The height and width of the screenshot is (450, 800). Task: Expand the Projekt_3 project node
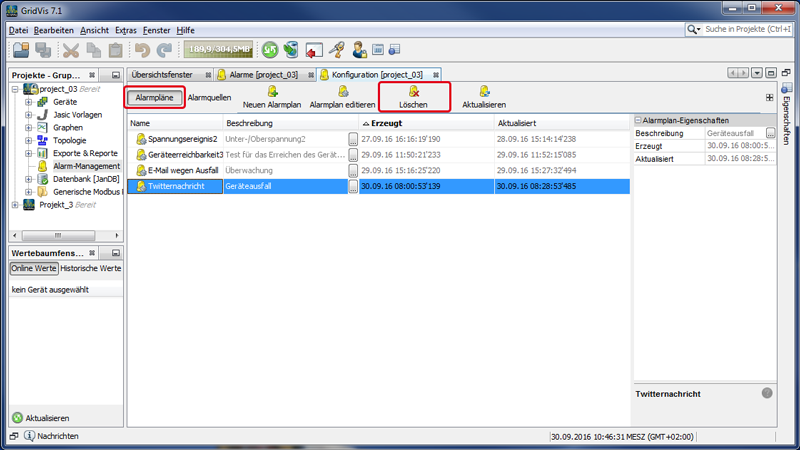click(15, 205)
